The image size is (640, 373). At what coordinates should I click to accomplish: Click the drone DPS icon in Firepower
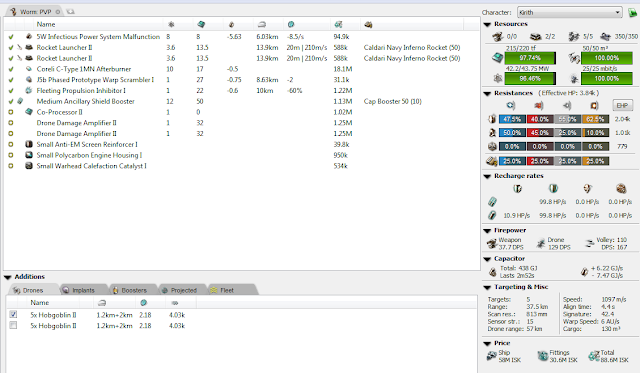[x=541, y=244]
